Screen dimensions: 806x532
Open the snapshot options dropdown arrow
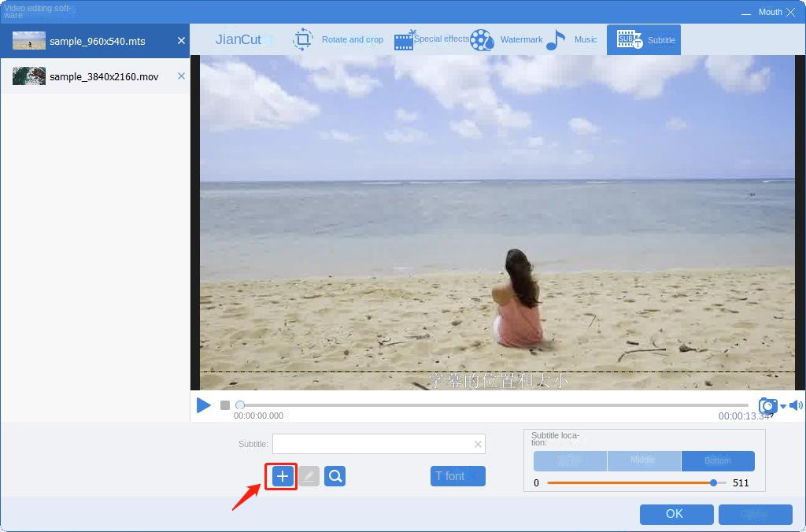(x=782, y=406)
